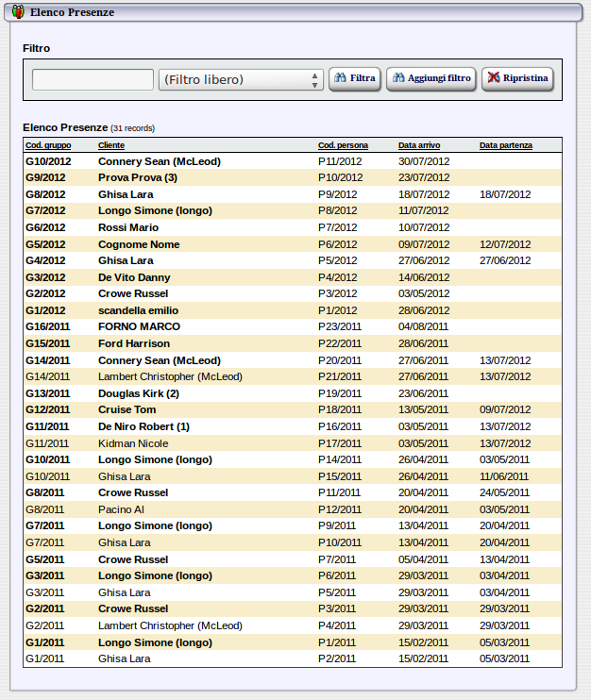591x700 pixels.
Task: Open group G10/2012 record
Action: click(x=46, y=161)
